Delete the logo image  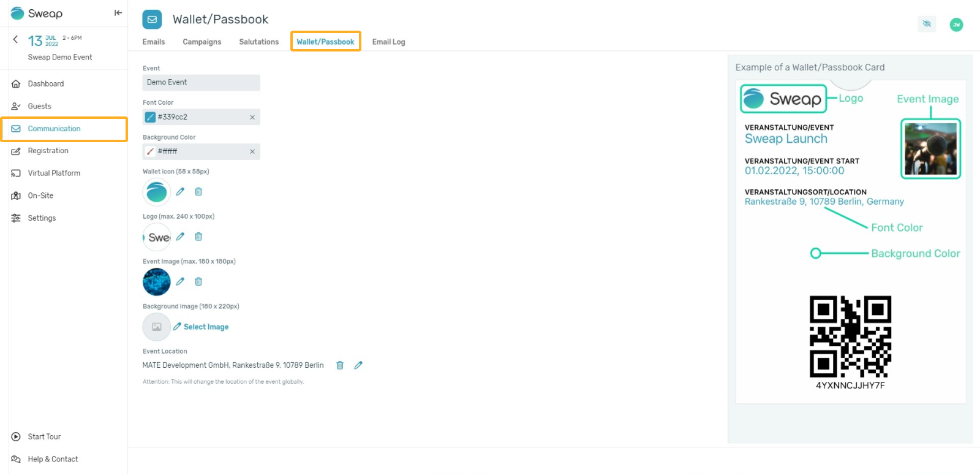pyautogui.click(x=198, y=237)
